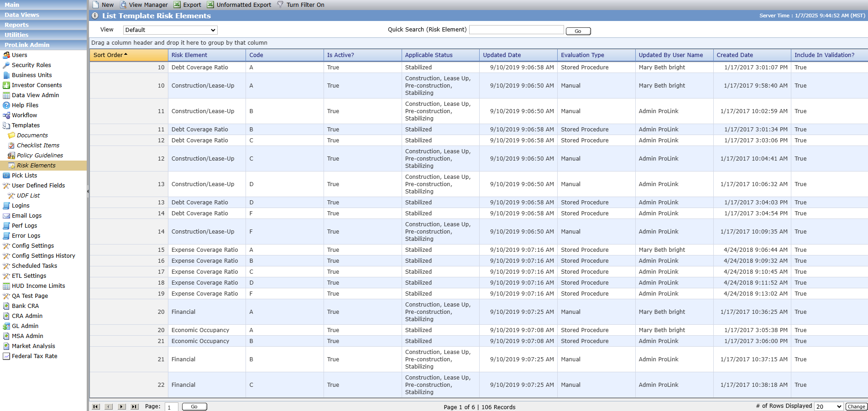Sort by the Updated Date column header

(518, 55)
